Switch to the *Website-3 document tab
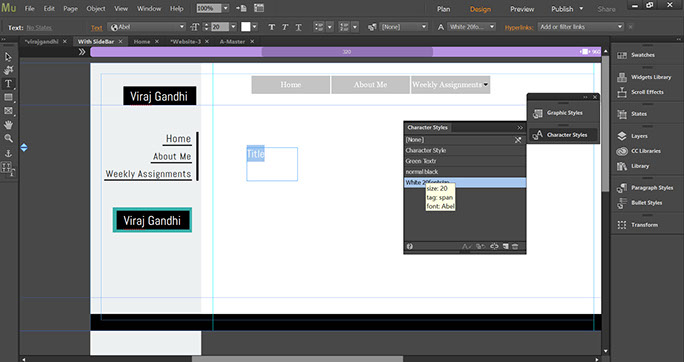Viewport: 684px width, 362px height. click(x=186, y=41)
